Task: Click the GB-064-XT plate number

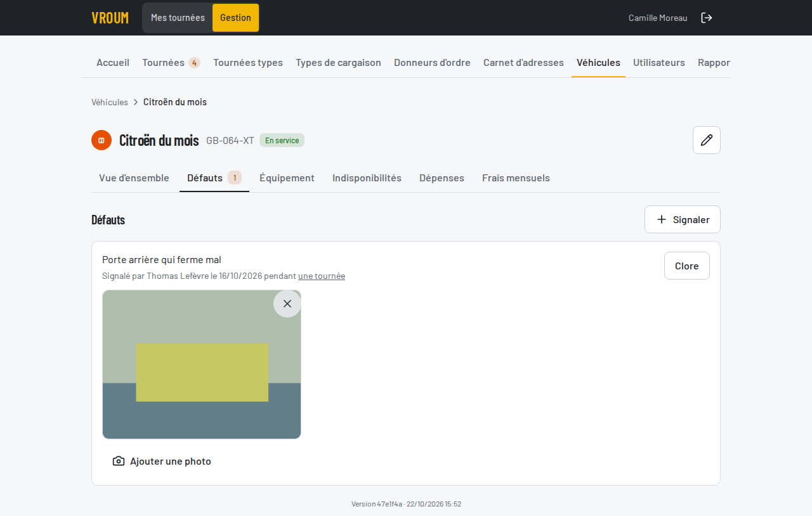Action: [230, 140]
